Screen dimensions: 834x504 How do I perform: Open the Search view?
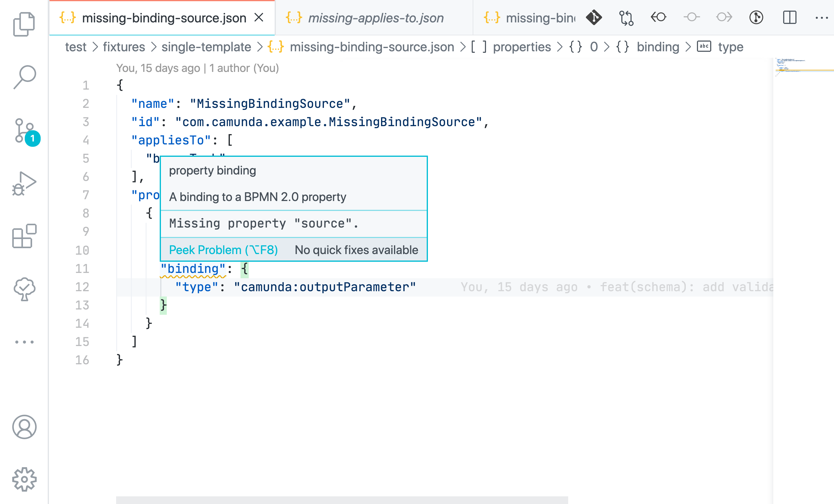tap(24, 77)
